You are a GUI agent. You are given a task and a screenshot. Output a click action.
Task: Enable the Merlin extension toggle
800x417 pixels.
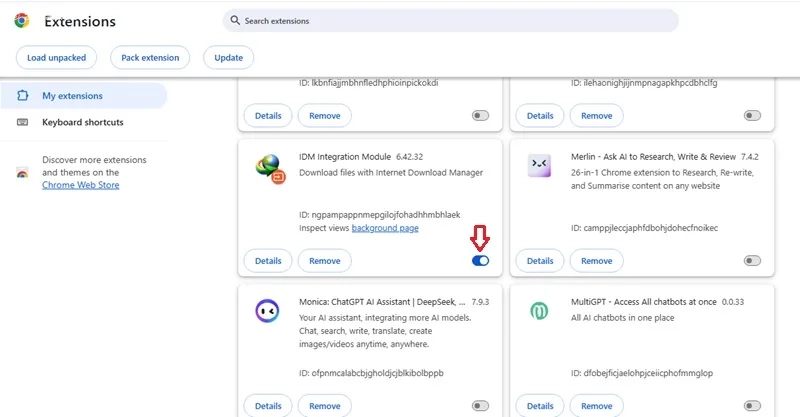[752, 261]
